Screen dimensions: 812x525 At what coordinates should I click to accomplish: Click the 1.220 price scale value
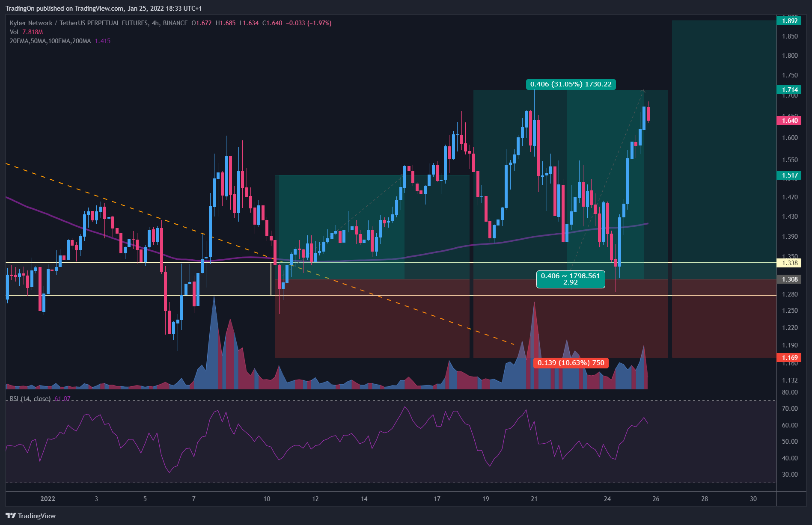pos(790,328)
